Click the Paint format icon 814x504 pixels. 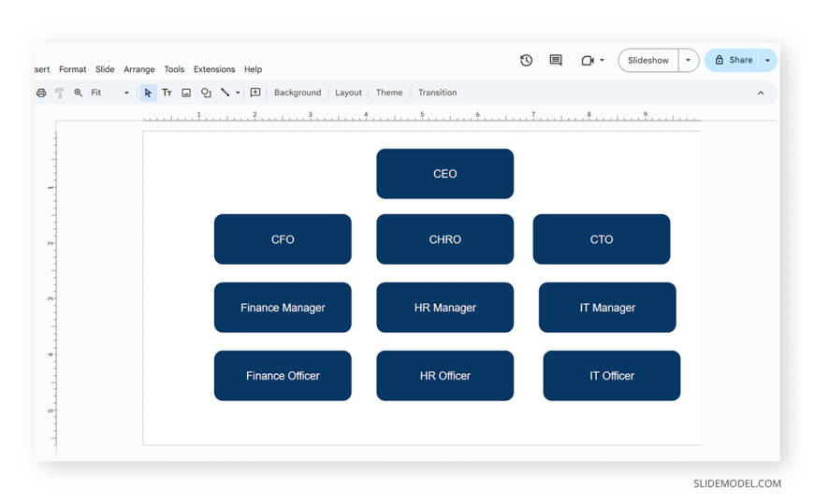(x=59, y=93)
